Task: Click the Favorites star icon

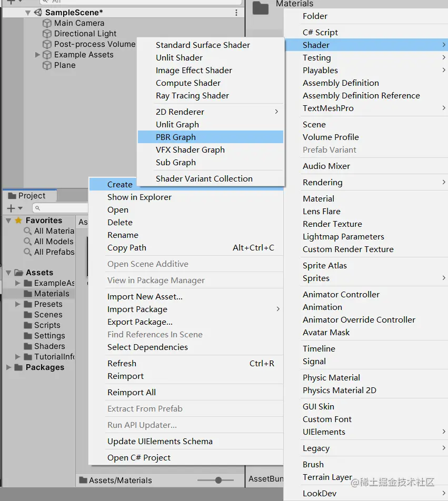Action: [x=18, y=221]
